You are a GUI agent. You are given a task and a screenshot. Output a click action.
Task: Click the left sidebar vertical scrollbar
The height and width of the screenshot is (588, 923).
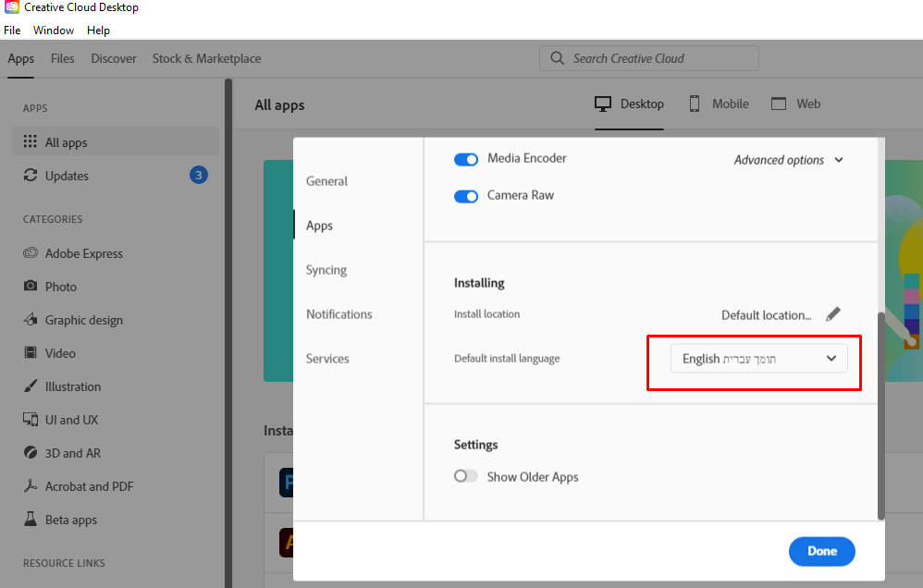tap(228, 333)
